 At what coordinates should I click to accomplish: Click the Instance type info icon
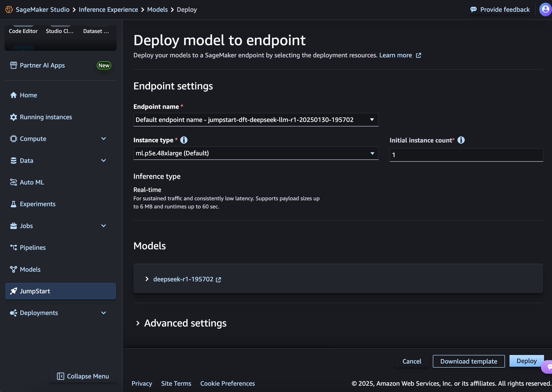(184, 140)
